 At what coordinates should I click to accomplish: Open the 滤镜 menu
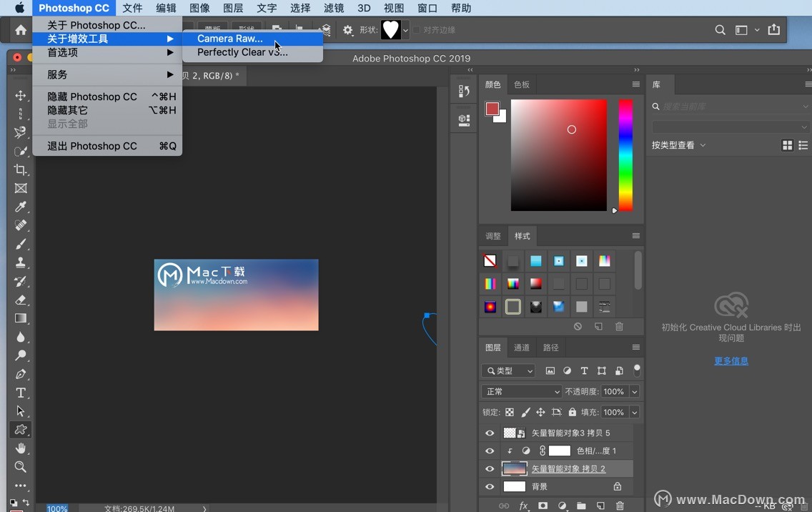[x=334, y=8]
